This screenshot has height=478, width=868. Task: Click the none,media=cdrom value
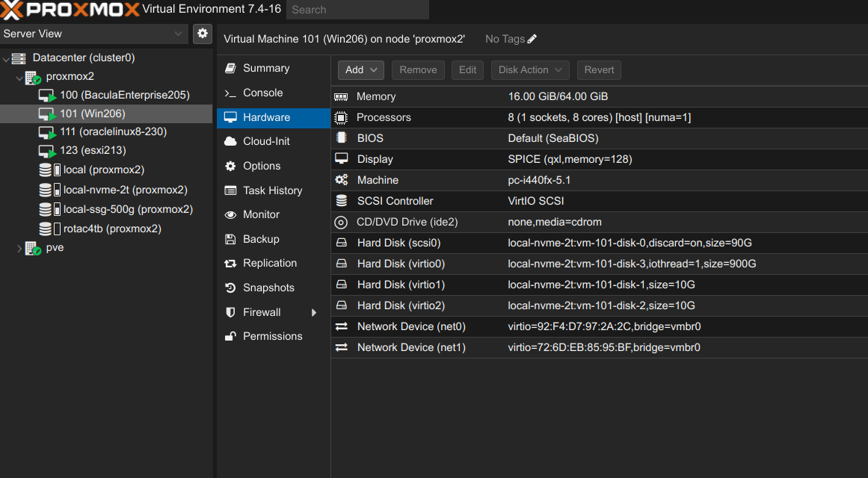click(555, 222)
